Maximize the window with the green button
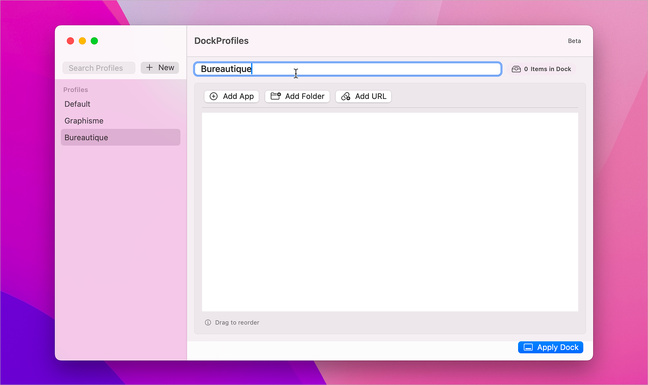Viewport: 648px width, 385px height. click(94, 41)
